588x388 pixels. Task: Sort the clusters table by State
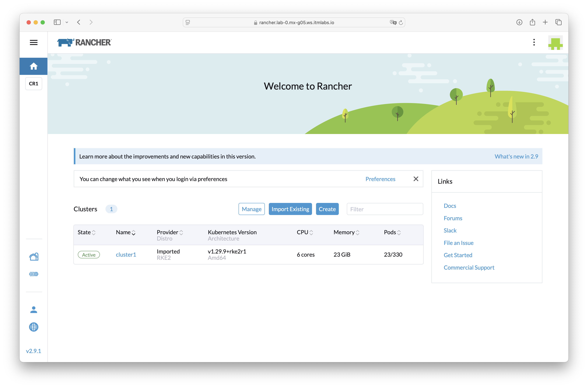[93, 232]
